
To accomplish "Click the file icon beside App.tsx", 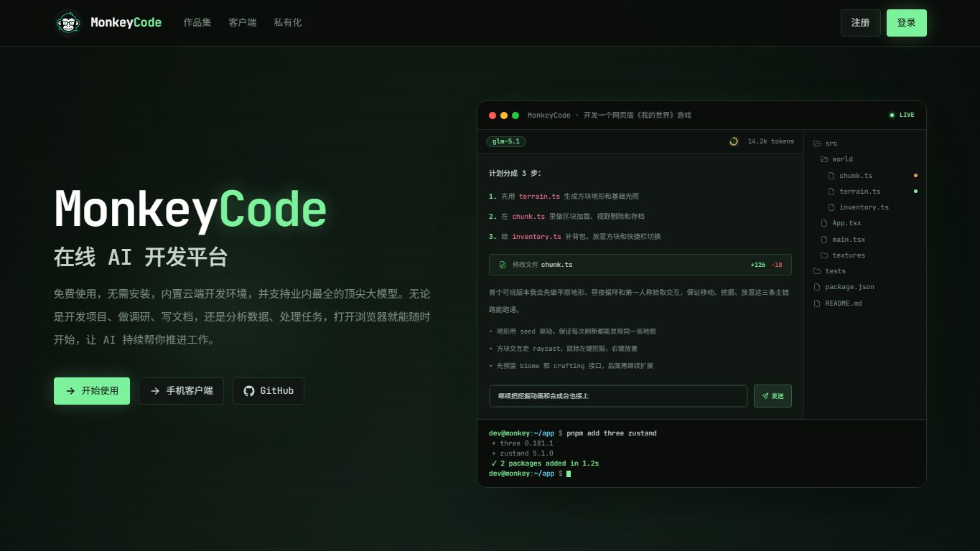I will (x=824, y=223).
